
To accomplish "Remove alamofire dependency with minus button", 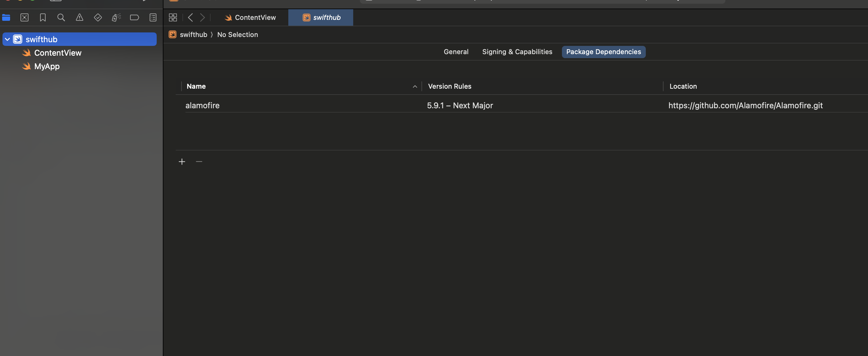I will (x=199, y=162).
